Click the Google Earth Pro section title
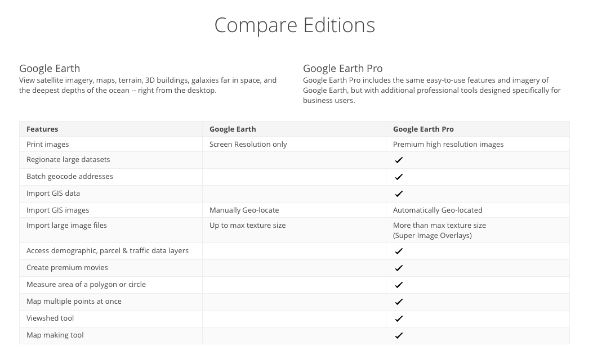 pyautogui.click(x=342, y=69)
